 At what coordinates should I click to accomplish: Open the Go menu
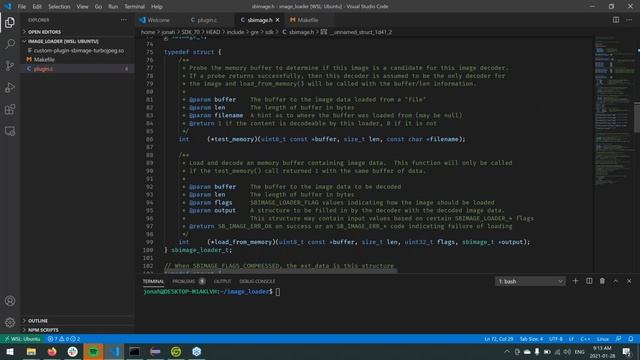pos(98,7)
